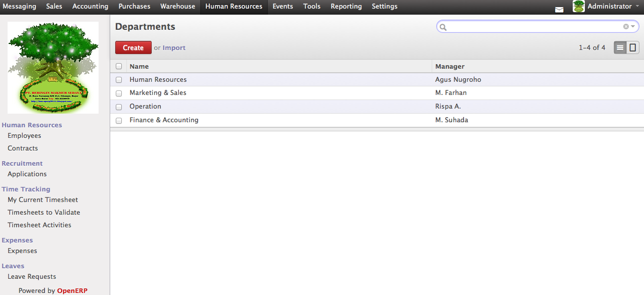Switch to form view icon
Image resolution: width=644 pixels, height=295 pixels.
tap(633, 47)
